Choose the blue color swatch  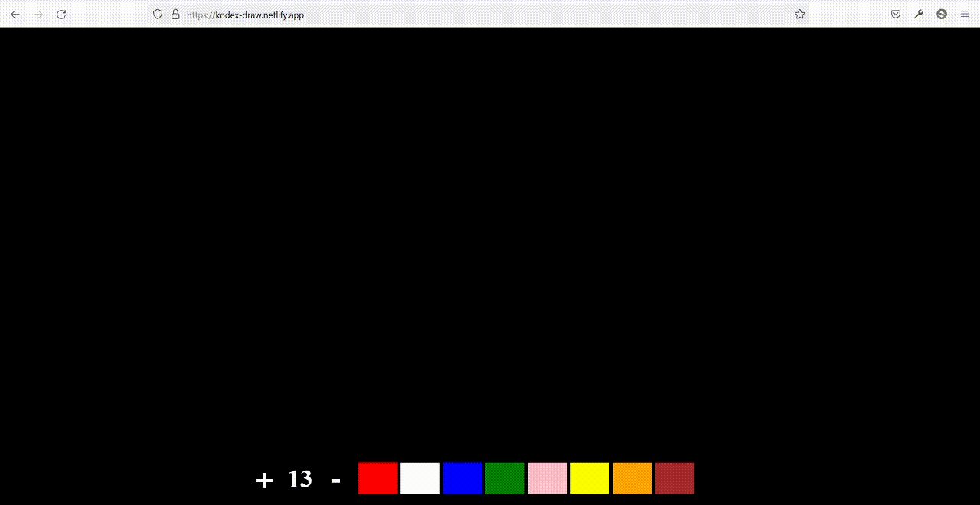click(x=463, y=478)
